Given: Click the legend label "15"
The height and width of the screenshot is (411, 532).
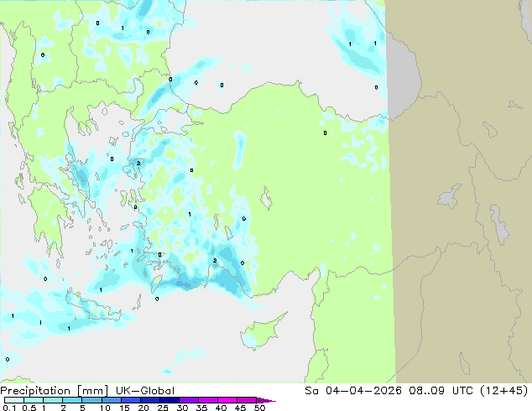Looking at the screenshot, I should pyautogui.click(x=124, y=408).
